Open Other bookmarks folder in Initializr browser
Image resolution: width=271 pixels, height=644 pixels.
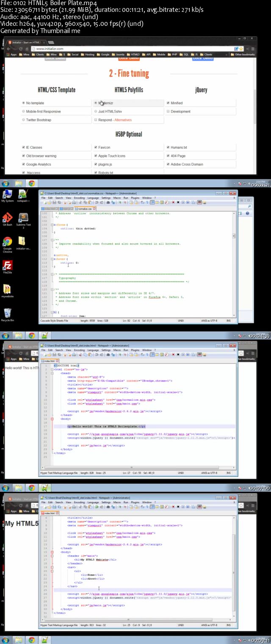pos(243,55)
